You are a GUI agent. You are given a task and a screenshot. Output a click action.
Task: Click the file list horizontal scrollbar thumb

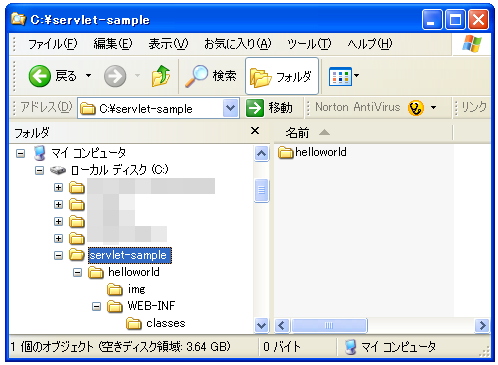pos(329,325)
